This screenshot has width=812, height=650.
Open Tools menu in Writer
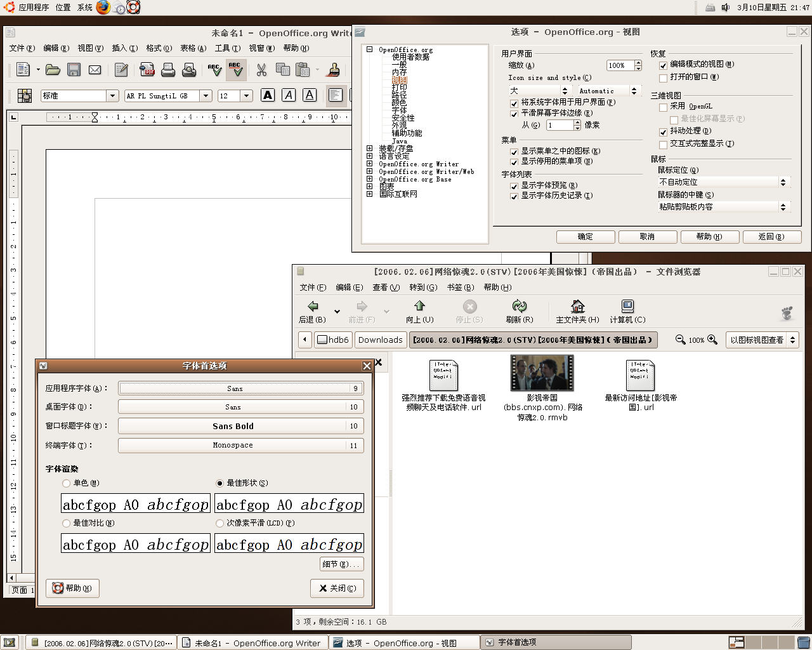227,48
